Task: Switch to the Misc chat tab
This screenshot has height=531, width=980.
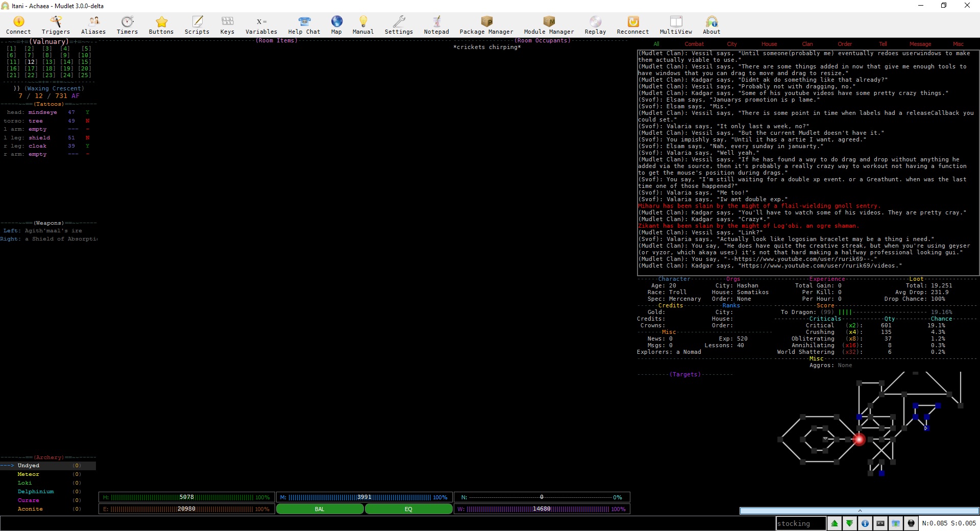Action: [958, 44]
